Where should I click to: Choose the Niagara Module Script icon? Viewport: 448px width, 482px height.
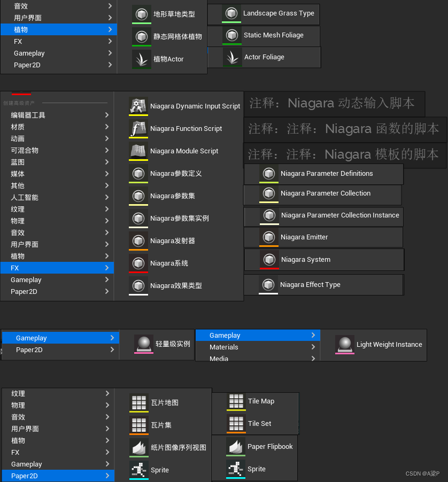[x=138, y=151]
